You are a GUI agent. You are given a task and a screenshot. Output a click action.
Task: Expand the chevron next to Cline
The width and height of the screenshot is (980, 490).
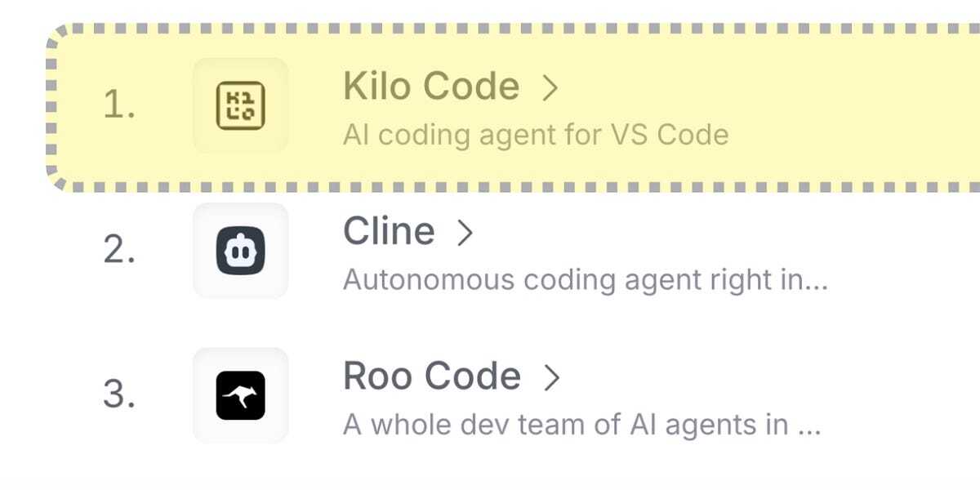[465, 234]
